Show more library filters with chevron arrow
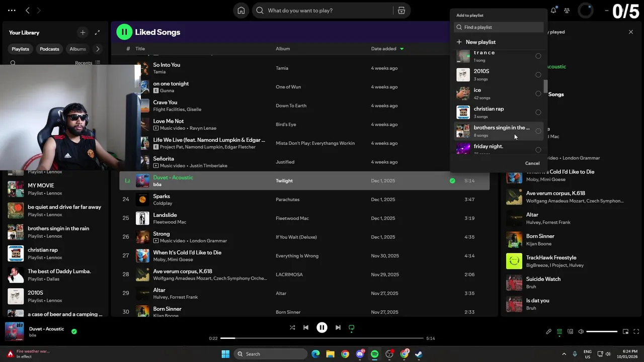The image size is (644, 362). pyautogui.click(x=98, y=49)
